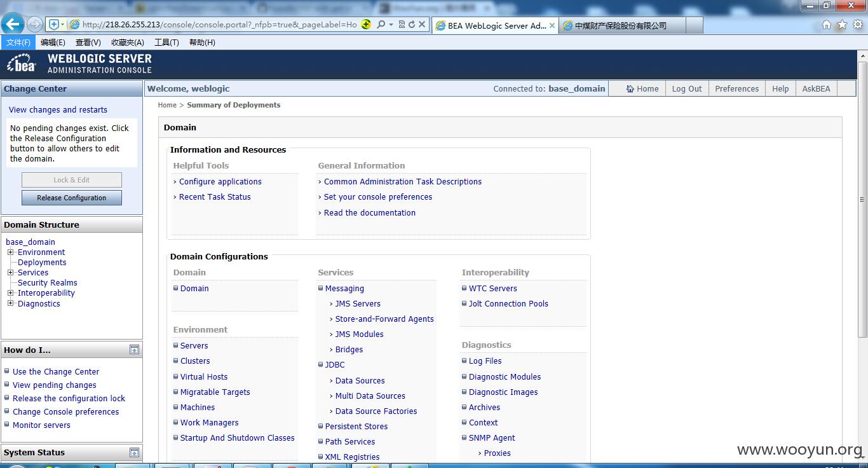Open the address bar search dropdown arrow
Screen dimensions: 868x468
(391, 25)
